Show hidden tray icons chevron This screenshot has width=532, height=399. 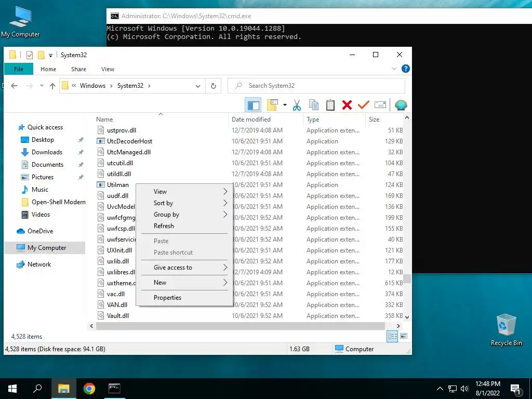click(x=440, y=389)
